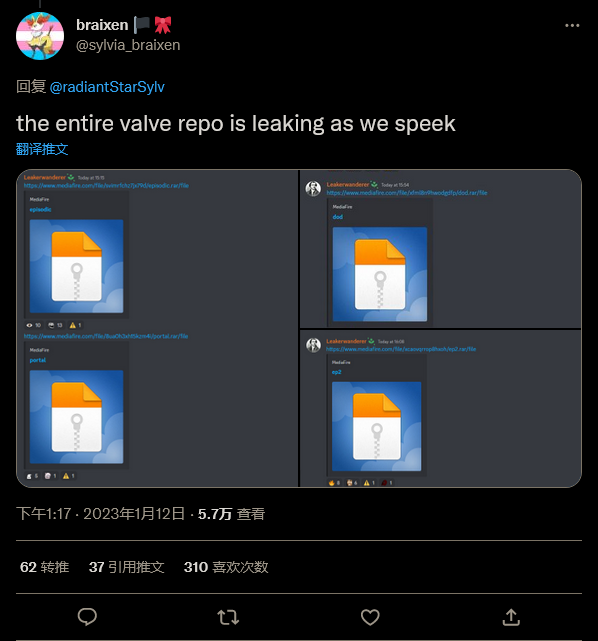Click the retweet arrows icon
Viewport: 598px width, 641px height.
[x=228, y=617]
